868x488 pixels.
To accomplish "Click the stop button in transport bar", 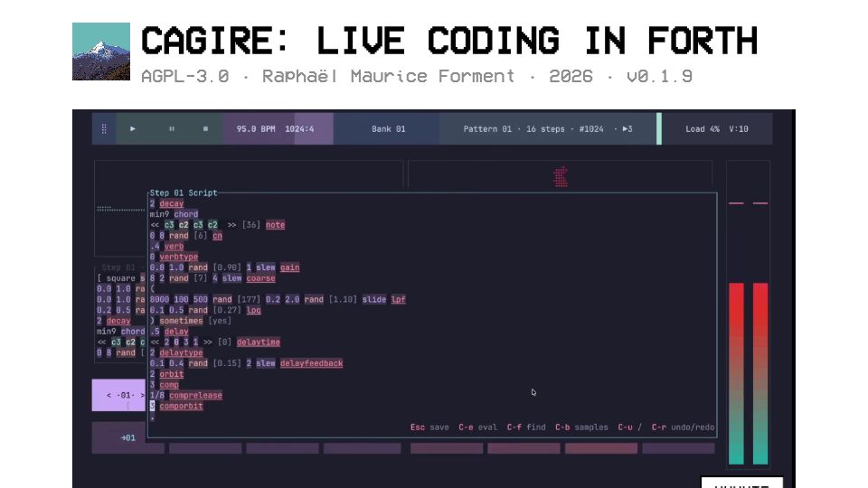I will [205, 129].
